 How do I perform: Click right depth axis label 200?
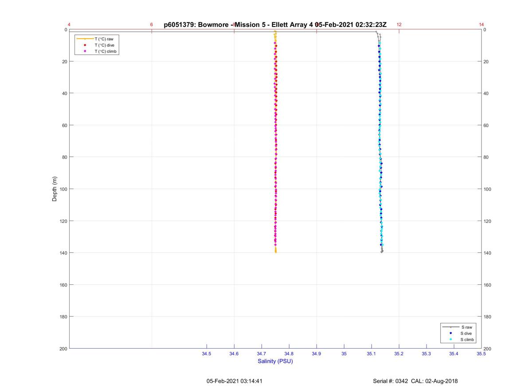tap(488, 349)
